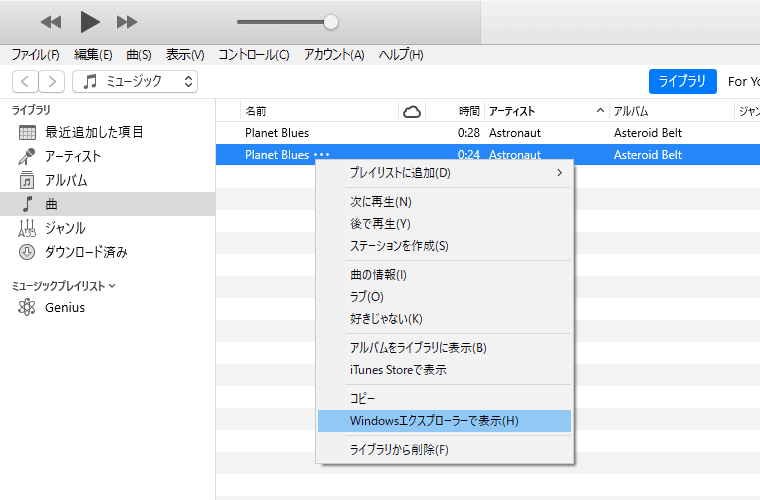Click Astronaut in the 0:28 row
Screen dimensions: 760x500
[515, 133]
